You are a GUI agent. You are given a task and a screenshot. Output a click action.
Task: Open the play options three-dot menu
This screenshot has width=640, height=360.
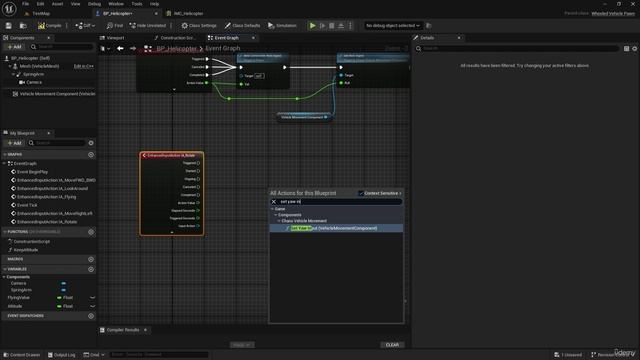pos(350,26)
